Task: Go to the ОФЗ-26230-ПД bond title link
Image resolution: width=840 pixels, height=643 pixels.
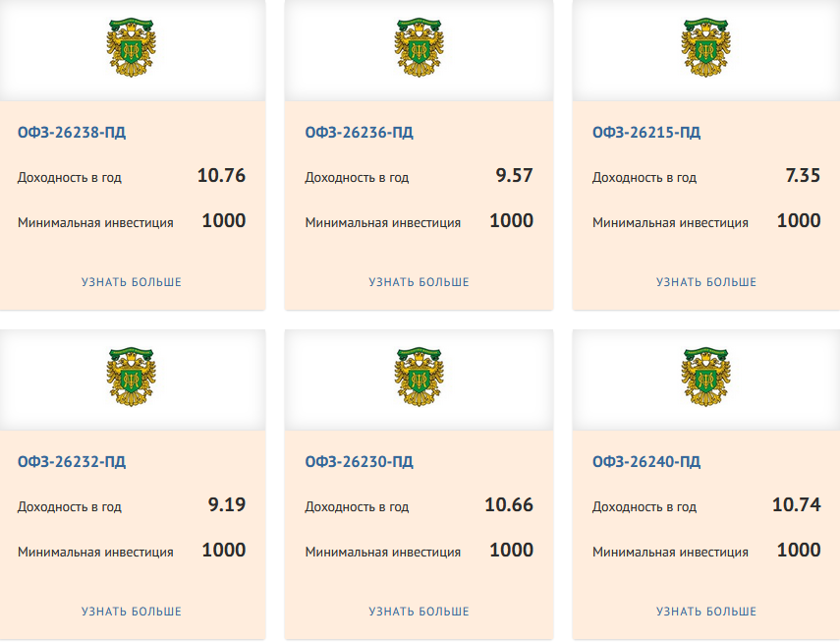Action: coord(359,462)
